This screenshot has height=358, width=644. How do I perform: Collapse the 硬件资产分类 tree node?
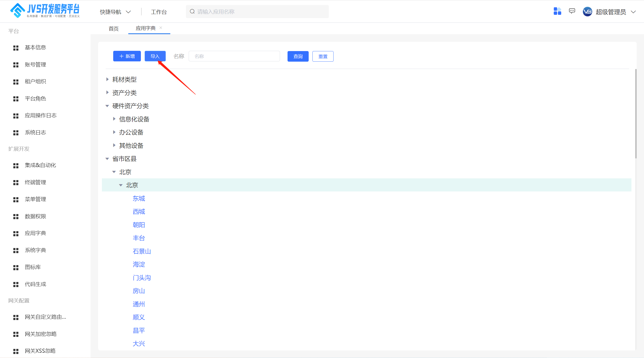pyautogui.click(x=107, y=106)
